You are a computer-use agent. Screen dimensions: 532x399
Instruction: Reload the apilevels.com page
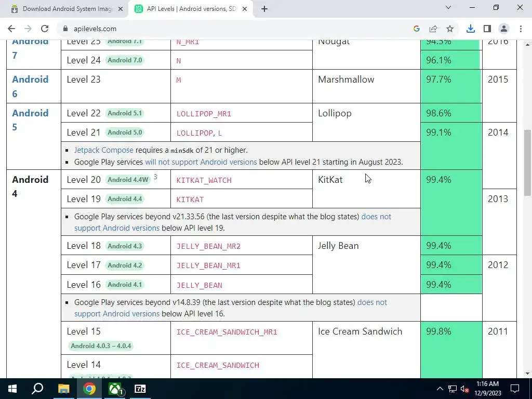pos(45,29)
